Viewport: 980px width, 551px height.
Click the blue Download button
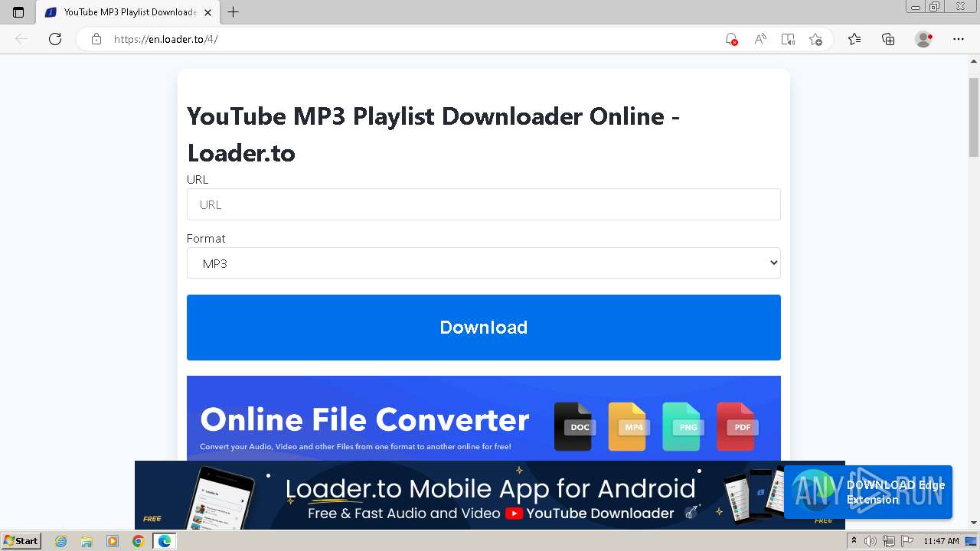tap(484, 328)
